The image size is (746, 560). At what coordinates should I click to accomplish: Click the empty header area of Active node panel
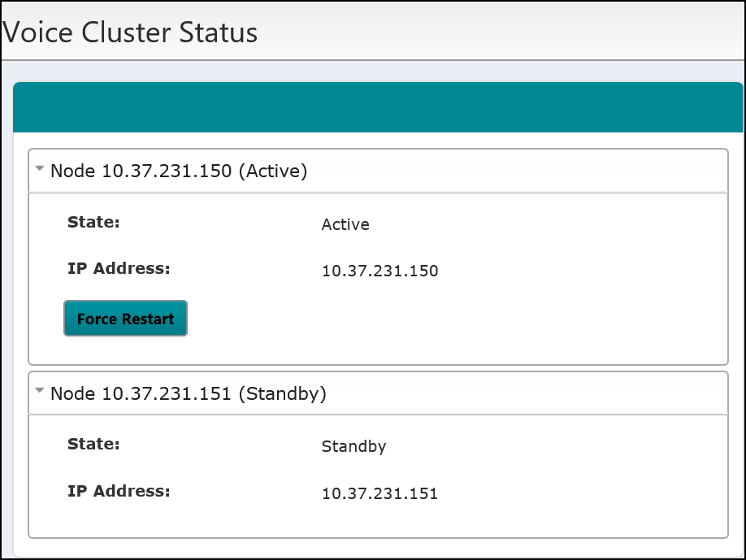pyautogui.click(x=516, y=171)
